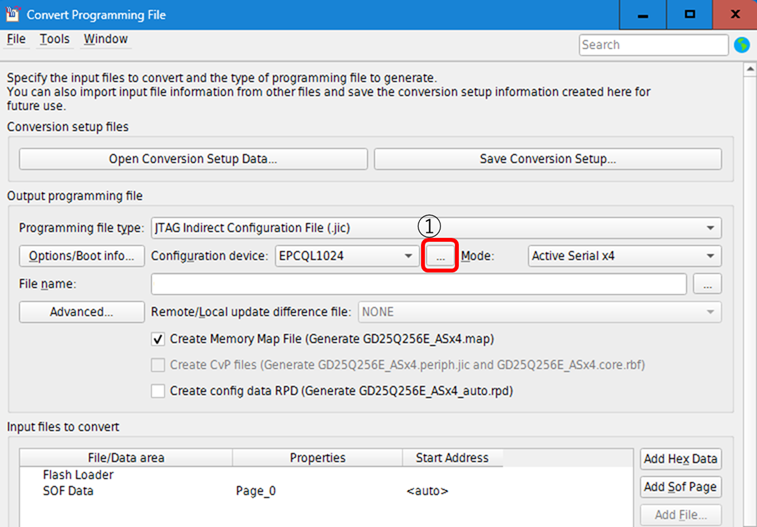Click Save Conversion Setup button
The height and width of the screenshot is (527, 757).
pyautogui.click(x=548, y=159)
